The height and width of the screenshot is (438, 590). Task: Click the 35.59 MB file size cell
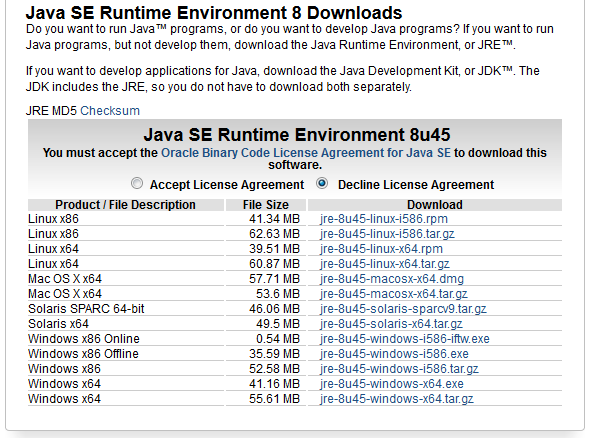click(x=266, y=354)
